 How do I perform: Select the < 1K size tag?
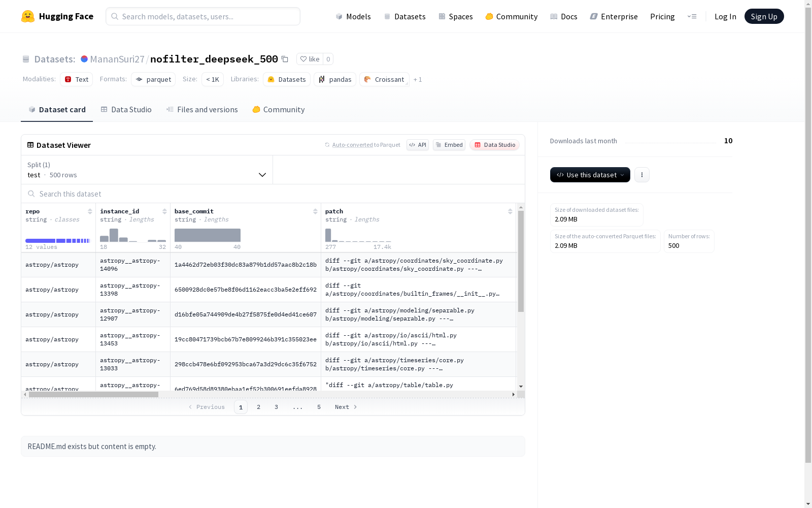(213, 79)
